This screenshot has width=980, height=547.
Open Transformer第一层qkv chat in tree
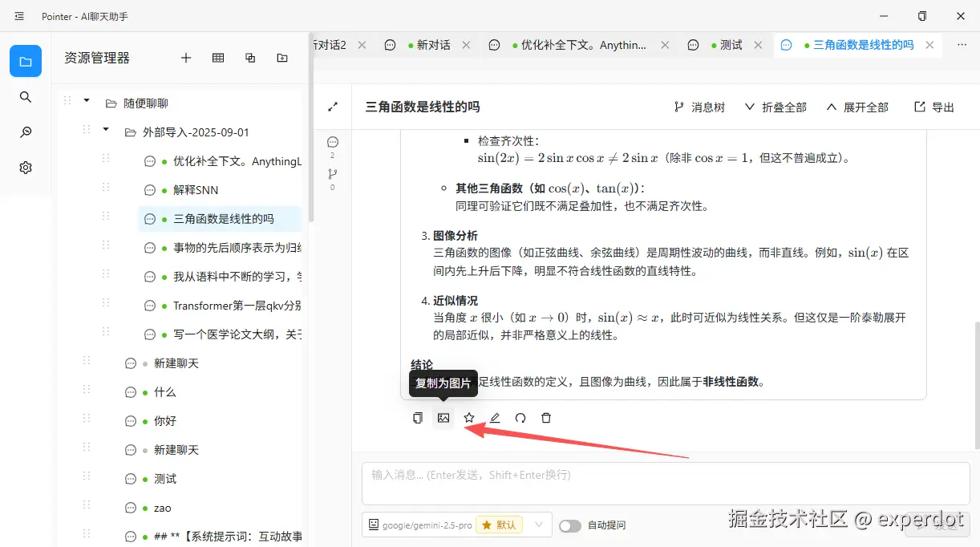[220, 306]
